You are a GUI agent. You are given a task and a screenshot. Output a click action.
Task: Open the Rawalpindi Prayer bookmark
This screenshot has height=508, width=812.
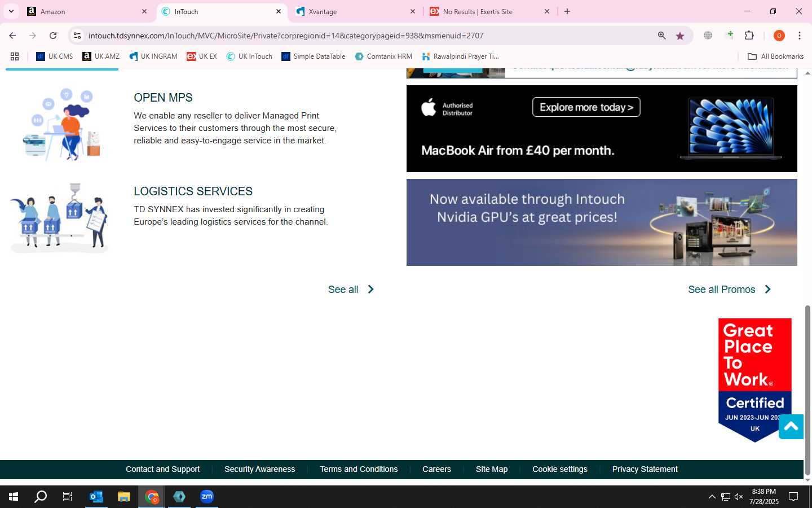461,56
